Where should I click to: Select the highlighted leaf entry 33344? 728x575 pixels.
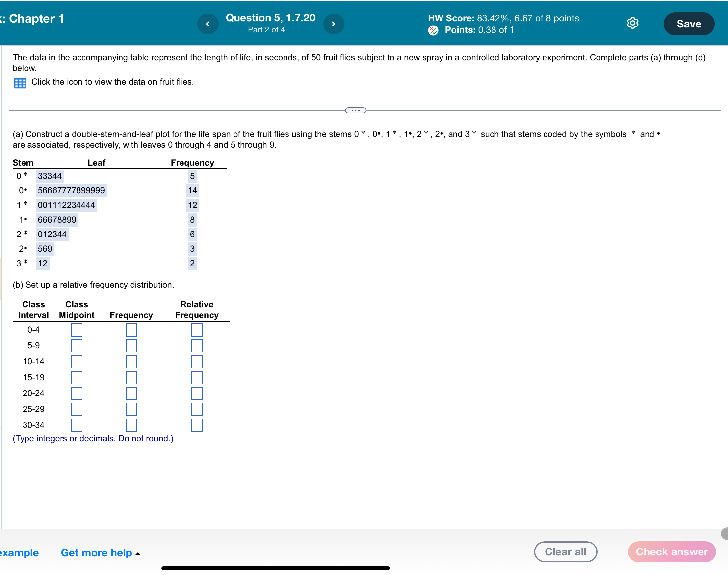[50, 176]
